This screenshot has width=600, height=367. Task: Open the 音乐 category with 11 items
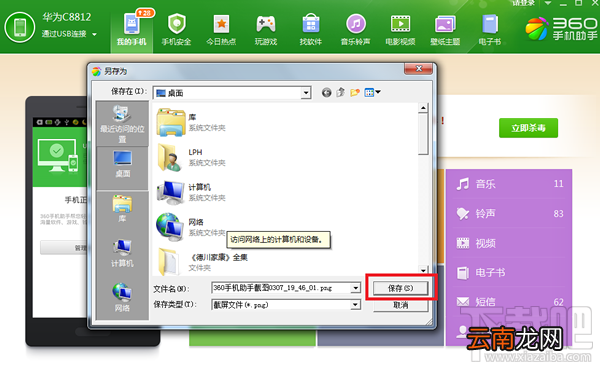pyautogui.click(x=510, y=184)
